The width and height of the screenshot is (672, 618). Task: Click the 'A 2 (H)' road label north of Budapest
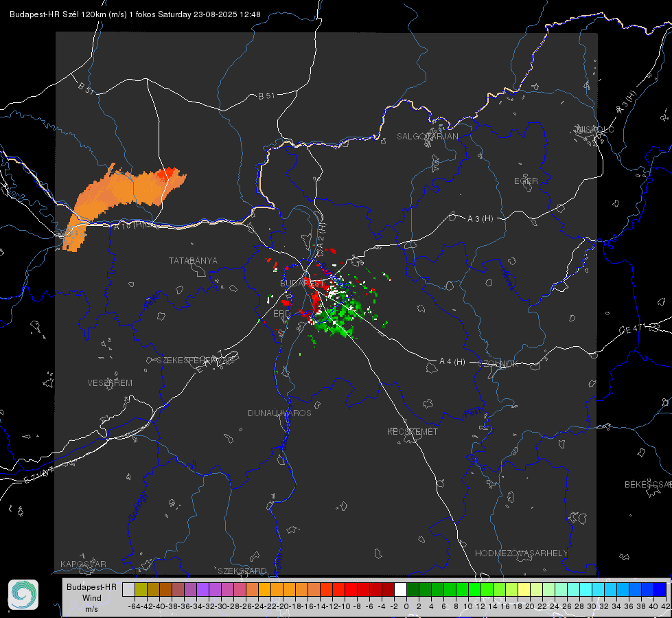[x=321, y=235]
